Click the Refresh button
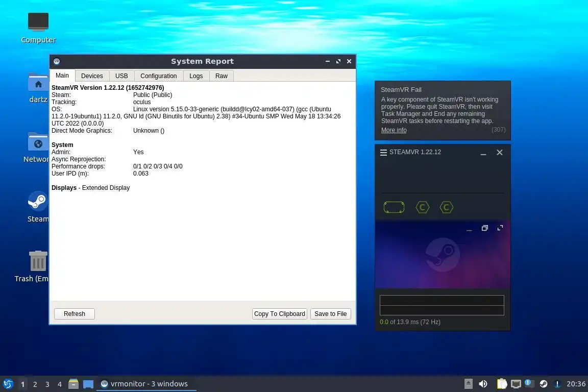Viewport: 588px width, 392px height. tap(74, 313)
